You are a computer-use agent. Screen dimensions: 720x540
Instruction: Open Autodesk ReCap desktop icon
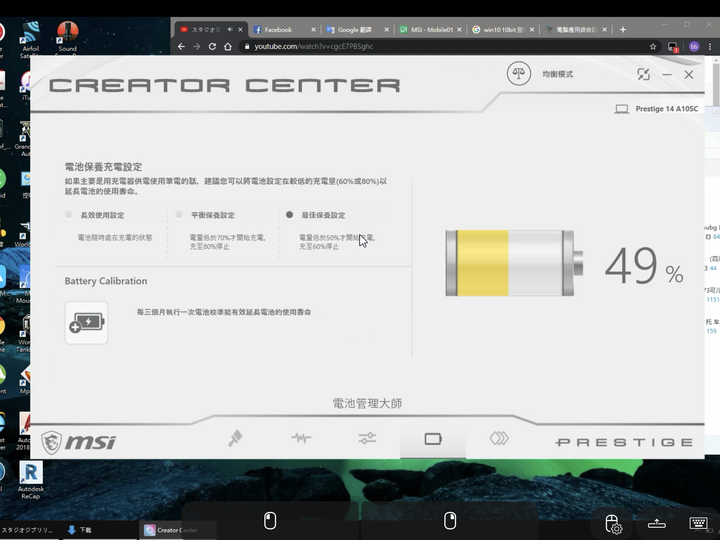click(x=31, y=480)
